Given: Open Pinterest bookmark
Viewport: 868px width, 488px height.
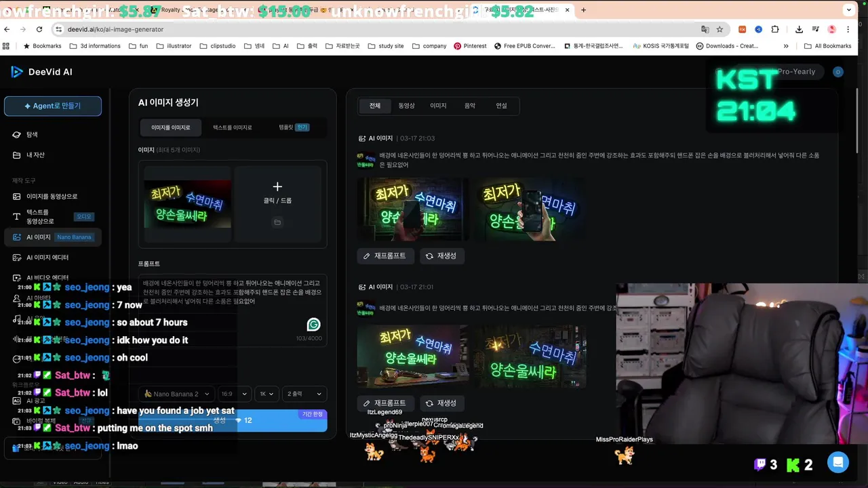Looking at the screenshot, I should pos(470,46).
